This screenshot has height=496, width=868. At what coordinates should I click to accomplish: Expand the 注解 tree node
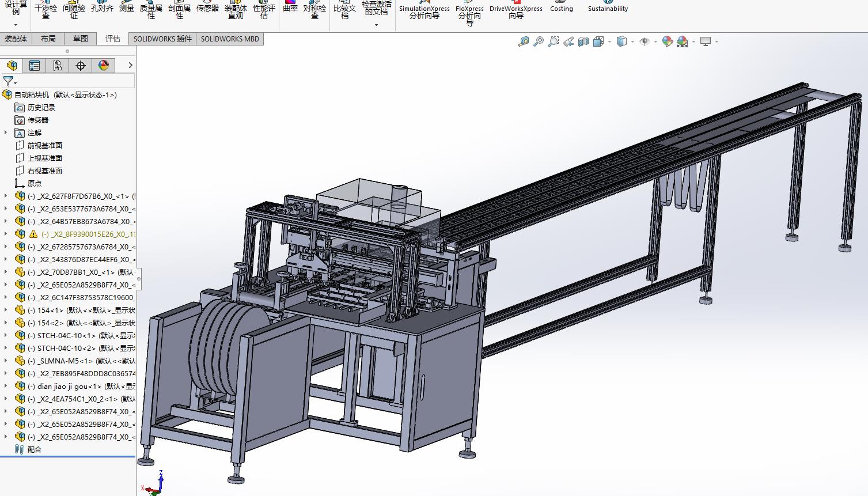point(6,132)
